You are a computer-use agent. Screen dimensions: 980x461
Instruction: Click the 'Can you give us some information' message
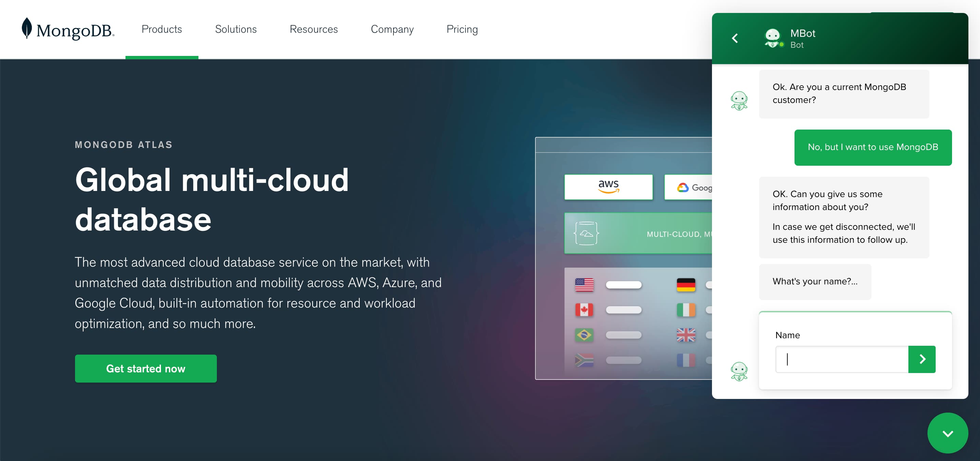[x=844, y=217]
